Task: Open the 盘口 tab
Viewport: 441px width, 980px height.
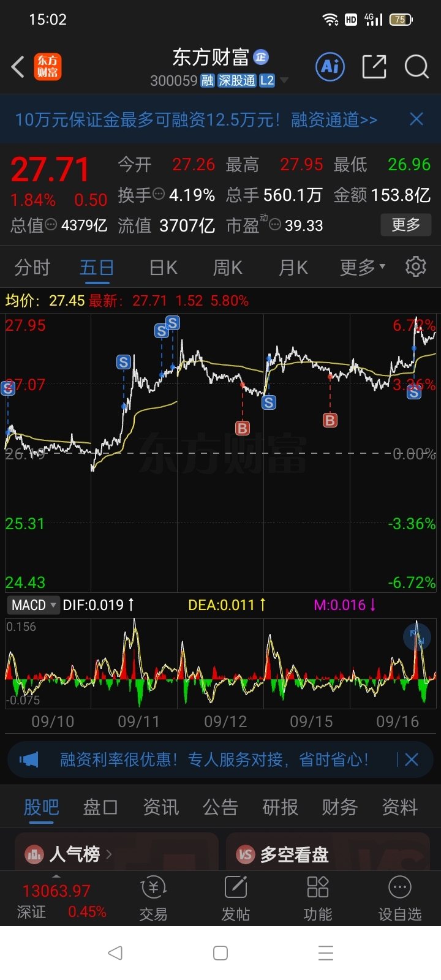Action: tap(100, 807)
